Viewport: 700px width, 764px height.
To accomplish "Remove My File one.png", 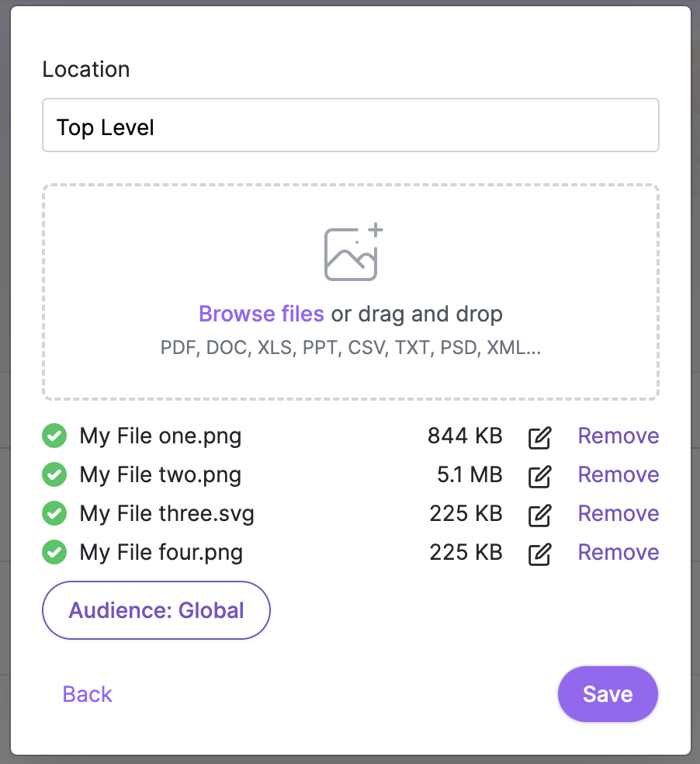I will (618, 436).
